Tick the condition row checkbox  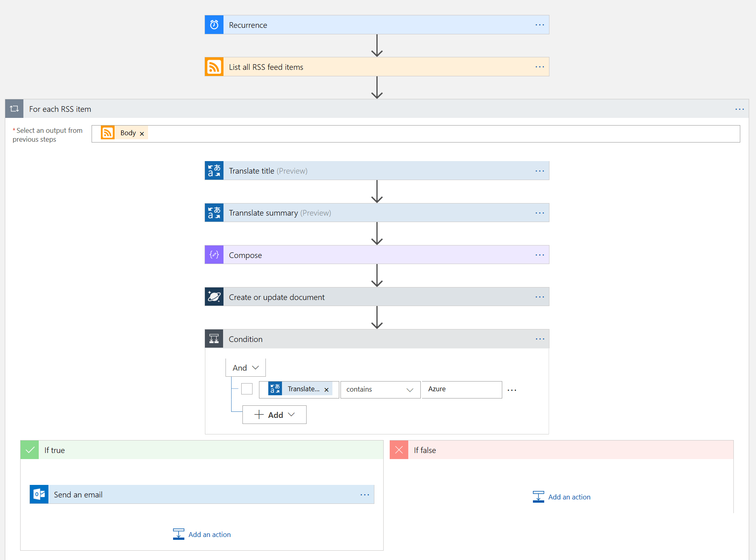point(247,389)
